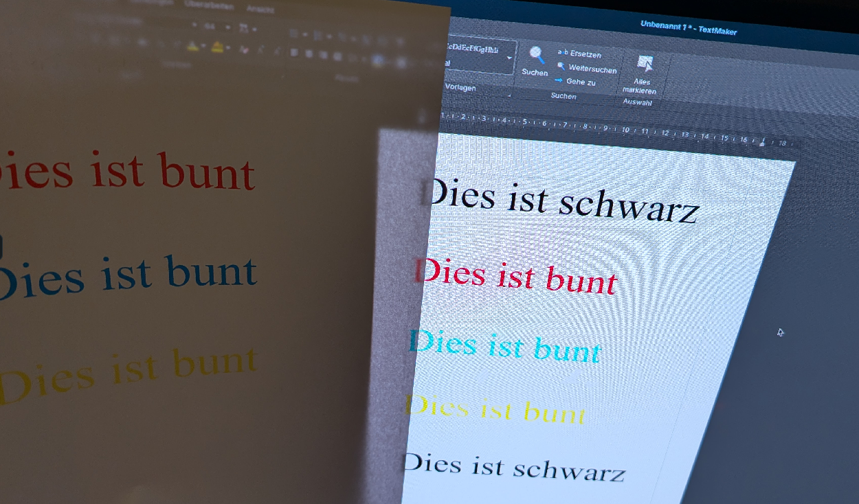Select everything via Alles markieren

[641, 76]
